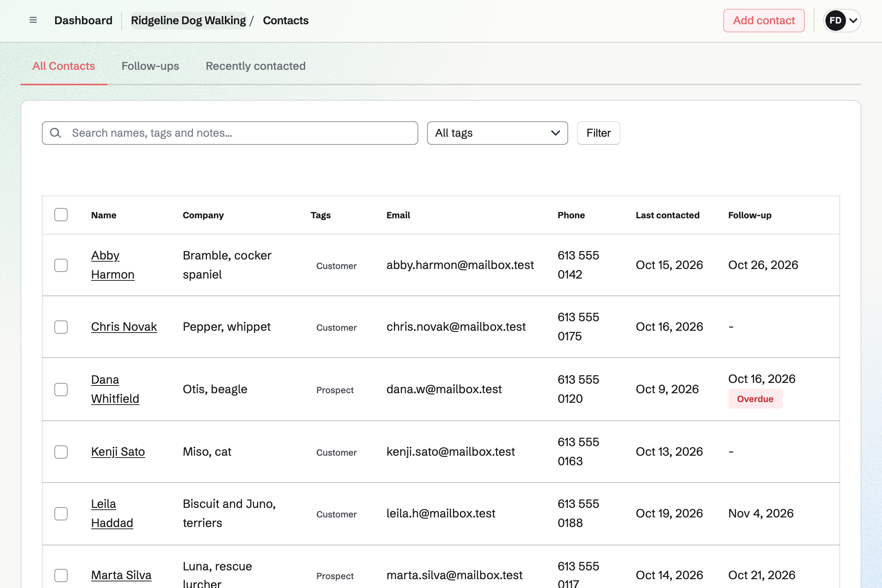Click the Prospect tag on Dana's row
The width and height of the screenshot is (882, 588).
[x=335, y=390]
